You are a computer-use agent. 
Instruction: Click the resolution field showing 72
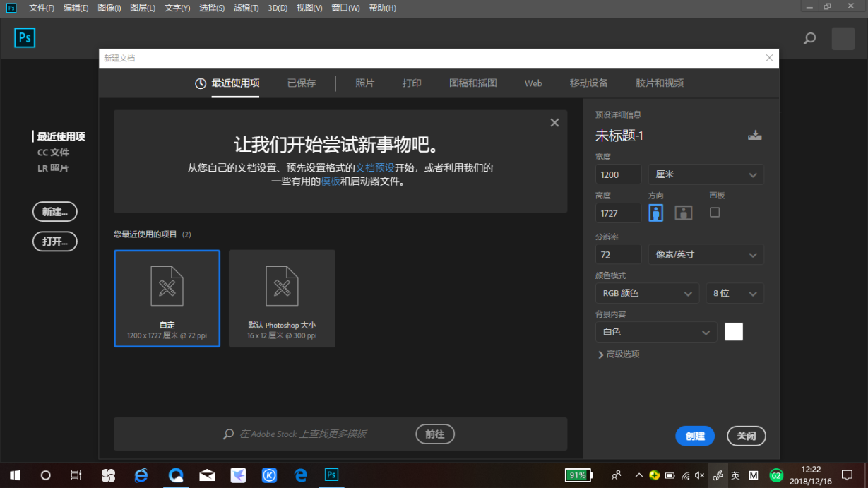click(x=619, y=254)
